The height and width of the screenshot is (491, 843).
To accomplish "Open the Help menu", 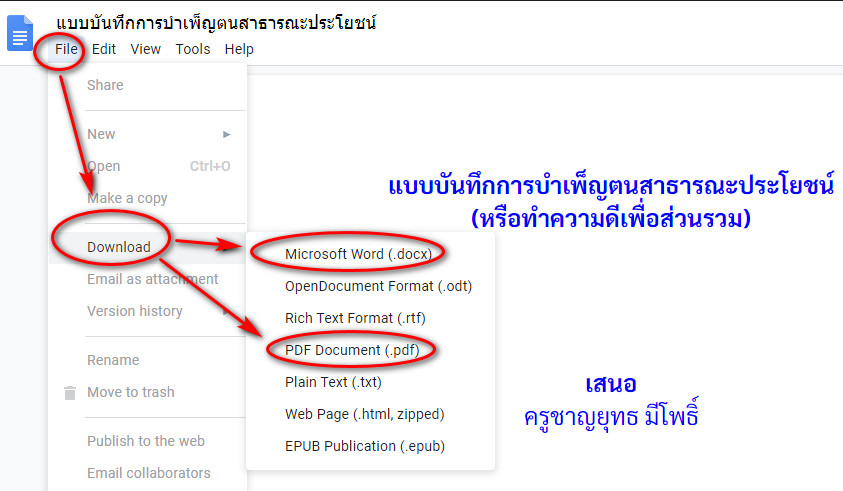I will [x=239, y=49].
